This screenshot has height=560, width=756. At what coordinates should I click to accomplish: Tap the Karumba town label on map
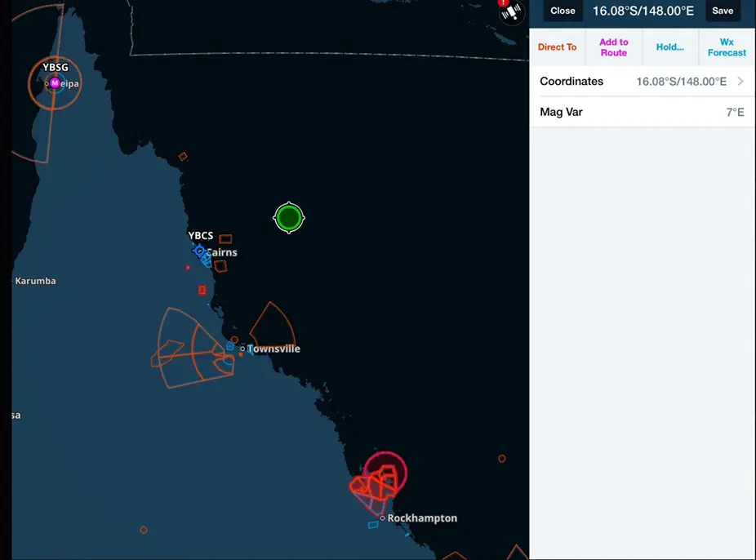point(35,281)
